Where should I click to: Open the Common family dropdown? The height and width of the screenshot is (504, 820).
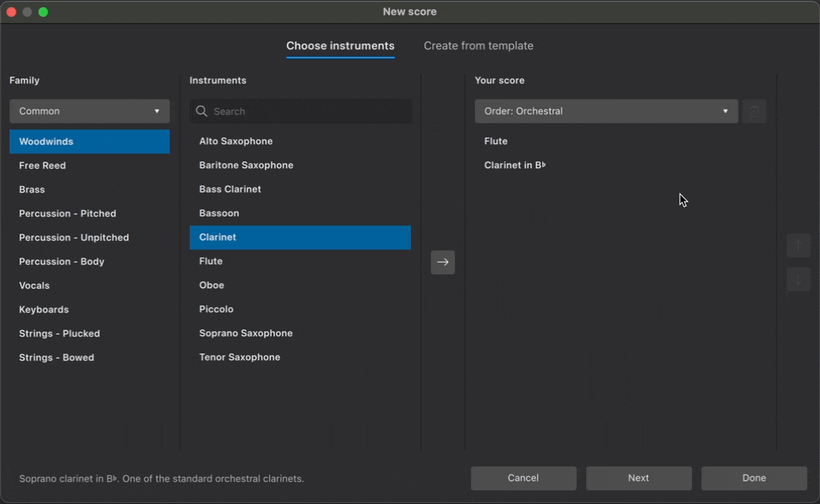pyautogui.click(x=90, y=111)
